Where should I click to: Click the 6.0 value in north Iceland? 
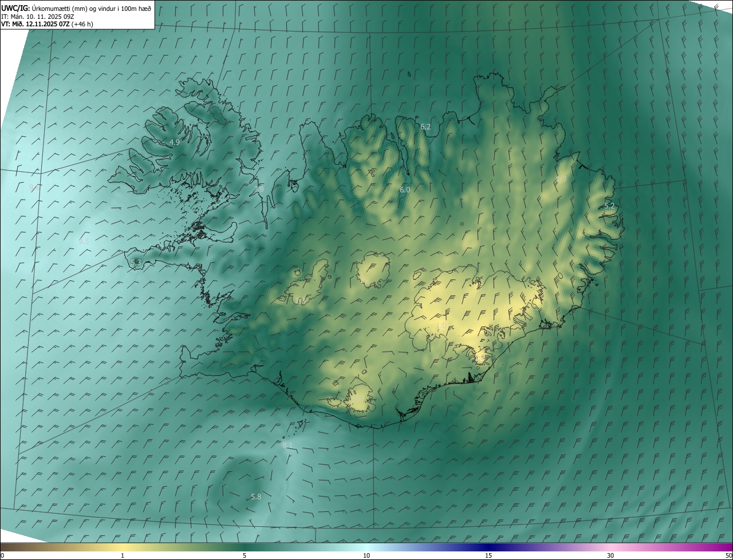(x=405, y=190)
